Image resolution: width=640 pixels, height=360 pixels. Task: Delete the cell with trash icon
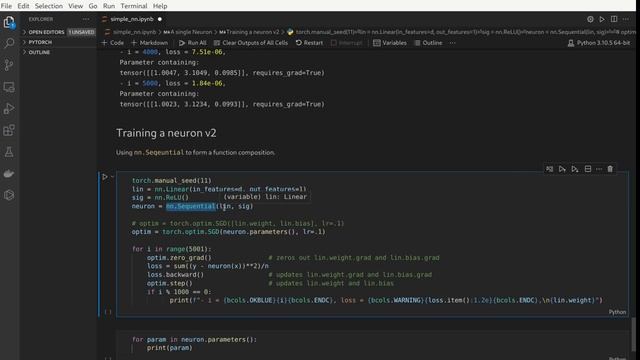coord(610,169)
